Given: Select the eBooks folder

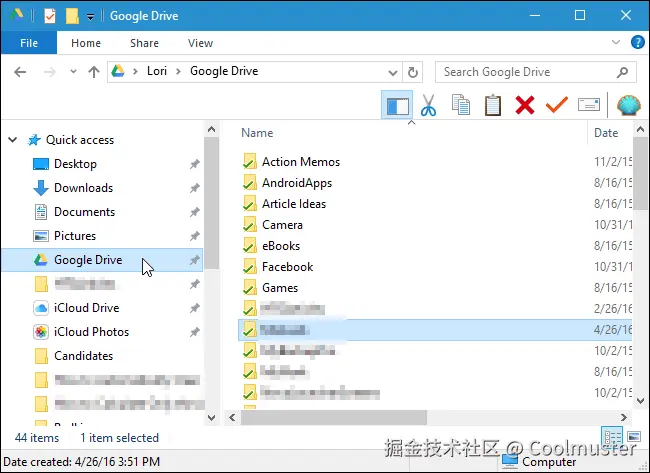Looking at the screenshot, I should 281,246.
